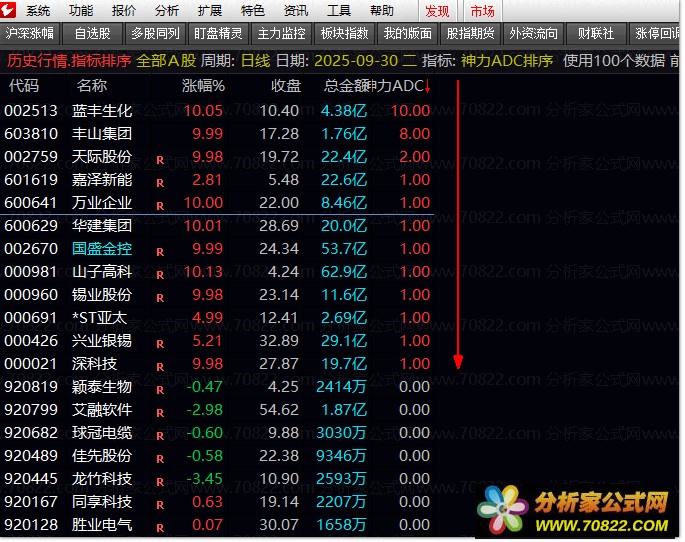Sort by the 代码 column header
The height and width of the screenshot is (542, 685).
(24, 86)
